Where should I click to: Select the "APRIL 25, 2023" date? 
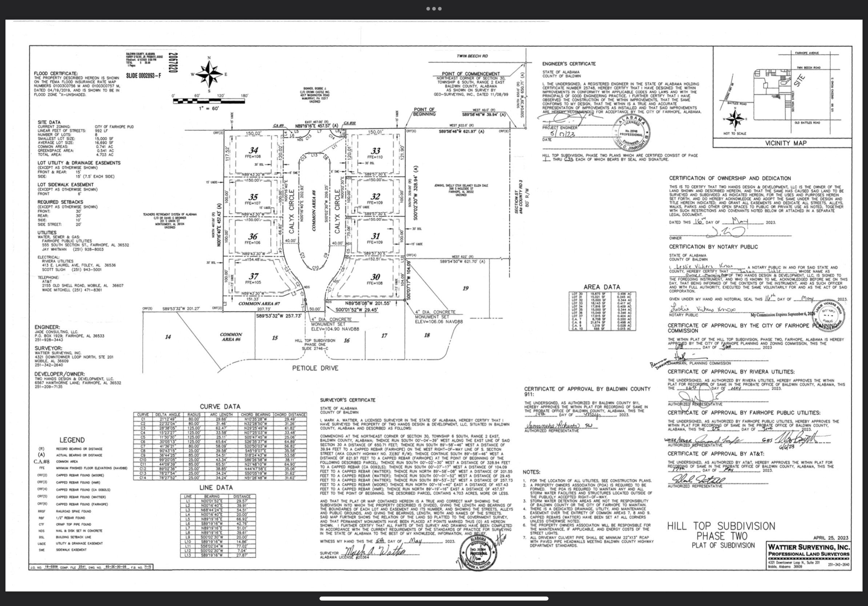[831, 538]
